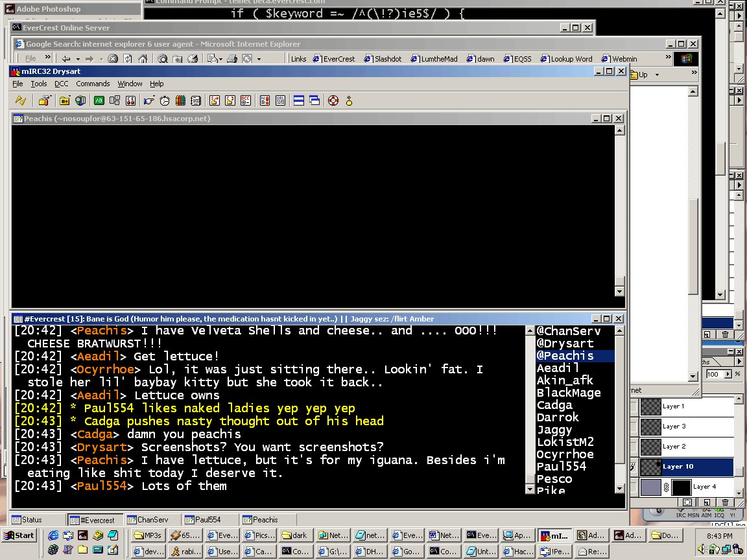Toggle visibility box for Layer 2
747x560 pixels.
pos(634,446)
